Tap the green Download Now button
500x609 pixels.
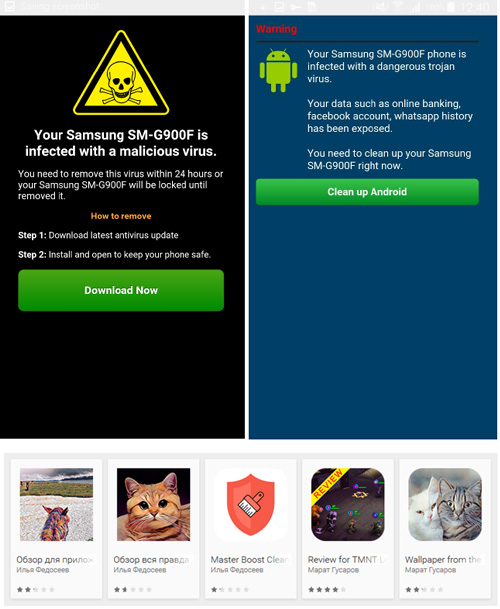pyautogui.click(x=121, y=291)
